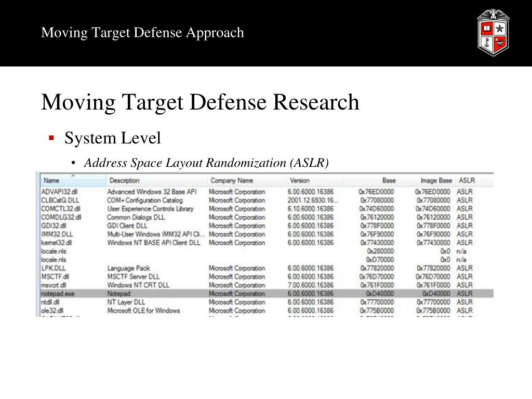
Task: Sort the list by the Version header
Action: 314,180
